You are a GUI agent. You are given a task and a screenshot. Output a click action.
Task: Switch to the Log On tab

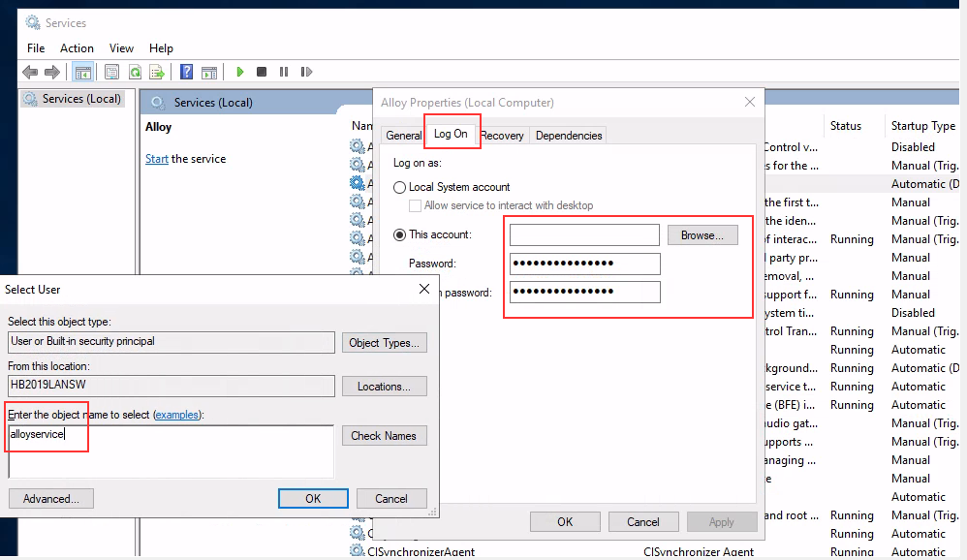click(x=451, y=134)
